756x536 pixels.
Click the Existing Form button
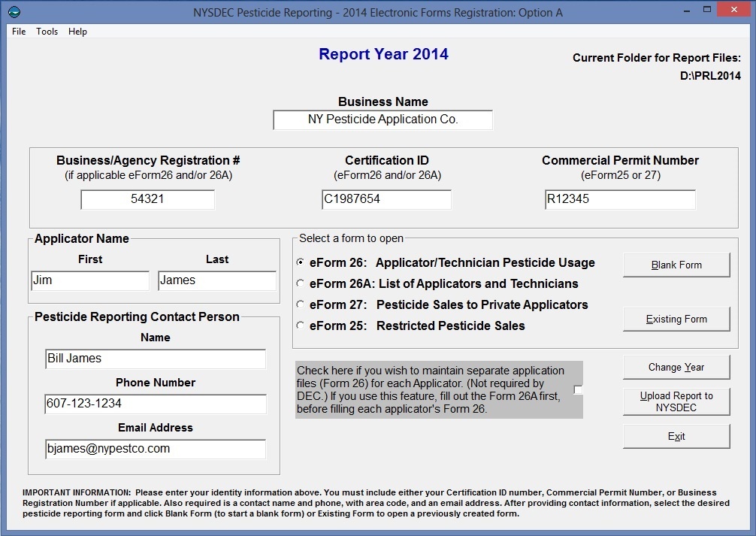pos(676,319)
